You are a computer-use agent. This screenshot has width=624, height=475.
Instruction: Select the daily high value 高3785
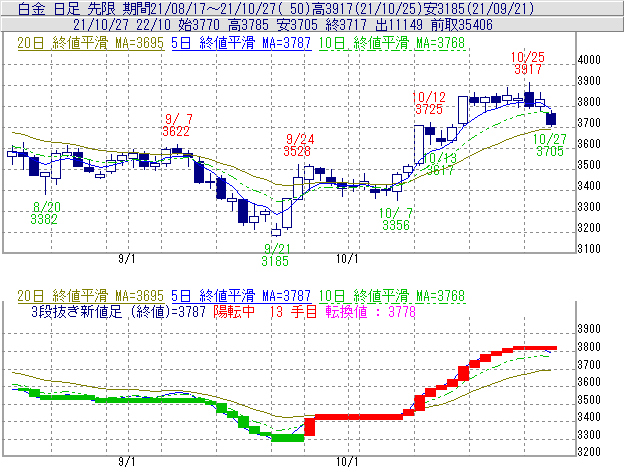point(248,25)
